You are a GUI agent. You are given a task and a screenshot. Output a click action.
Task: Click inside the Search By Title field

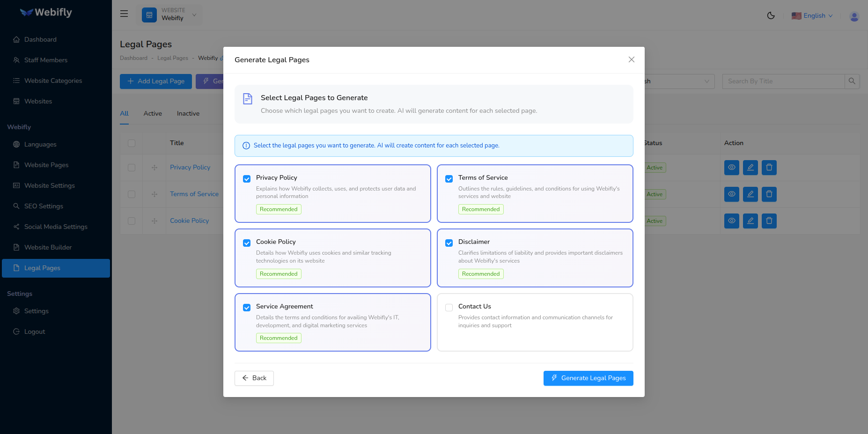click(x=782, y=81)
